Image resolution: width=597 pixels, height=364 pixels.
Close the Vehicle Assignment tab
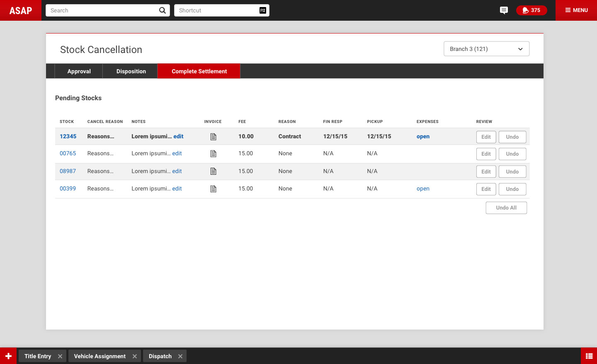pos(135,356)
